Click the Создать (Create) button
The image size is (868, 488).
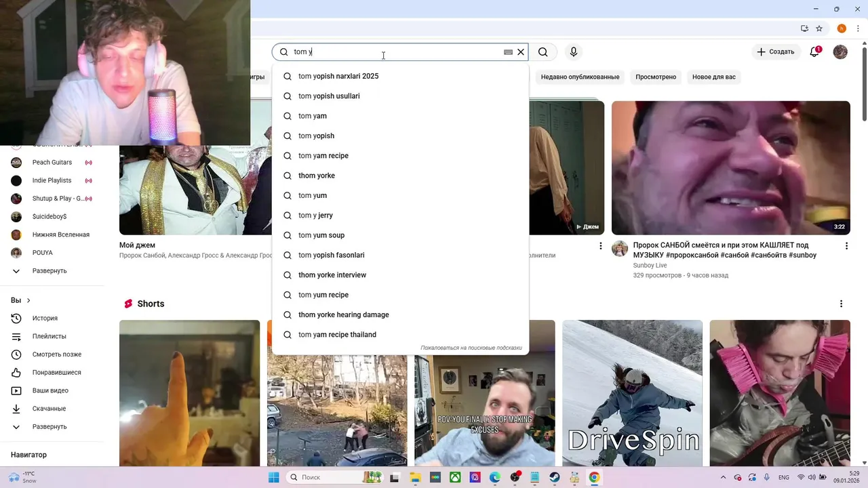point(775,52)
